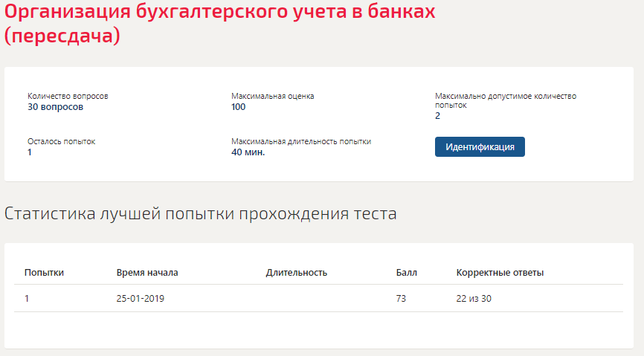Image resolution: width=644 pixels, height=356 pixels.
Task: Click the Максимальная оценка label
Action: point(273,96)
